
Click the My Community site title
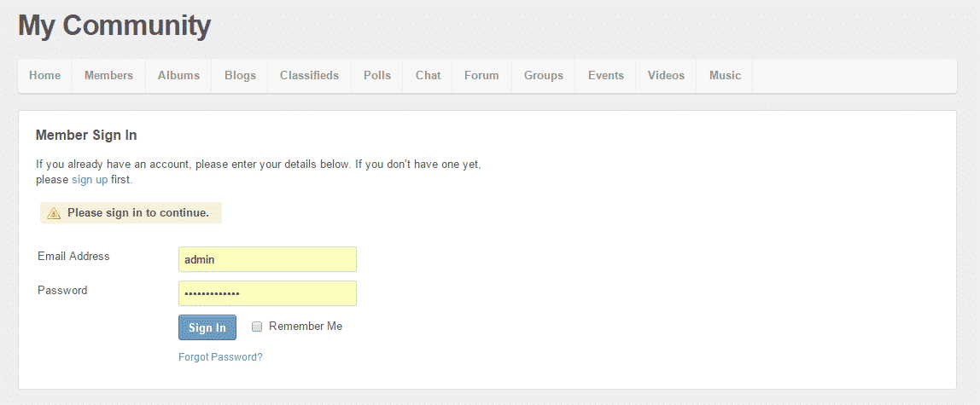tap(114, 26)
